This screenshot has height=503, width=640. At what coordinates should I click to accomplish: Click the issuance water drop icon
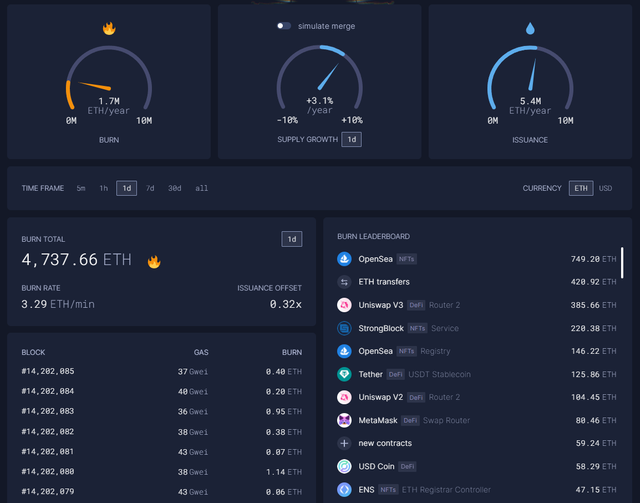530,28
